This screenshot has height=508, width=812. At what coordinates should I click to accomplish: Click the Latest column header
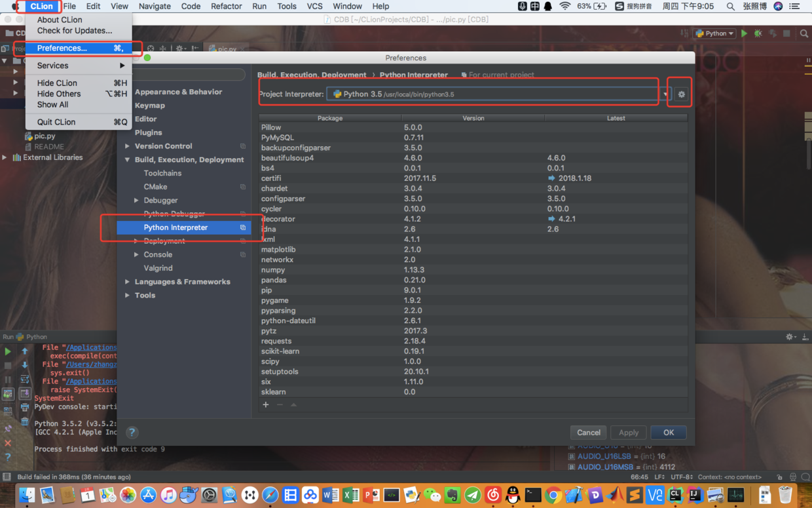coord(616,118)
